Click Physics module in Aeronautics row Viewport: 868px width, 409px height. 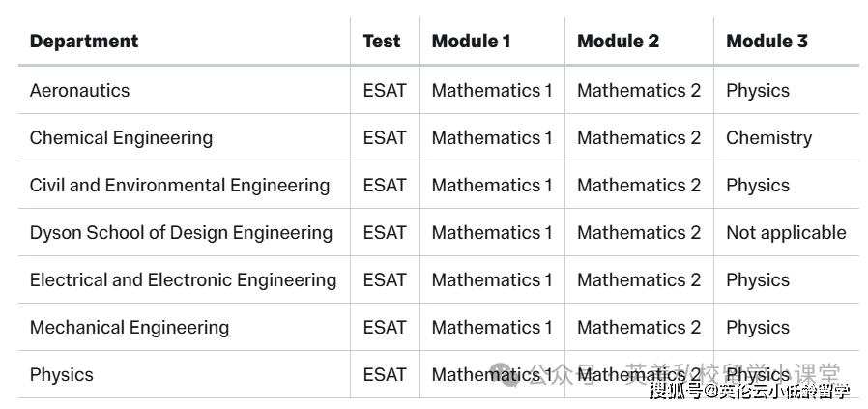pyautogui.click(x=758, y=91)
